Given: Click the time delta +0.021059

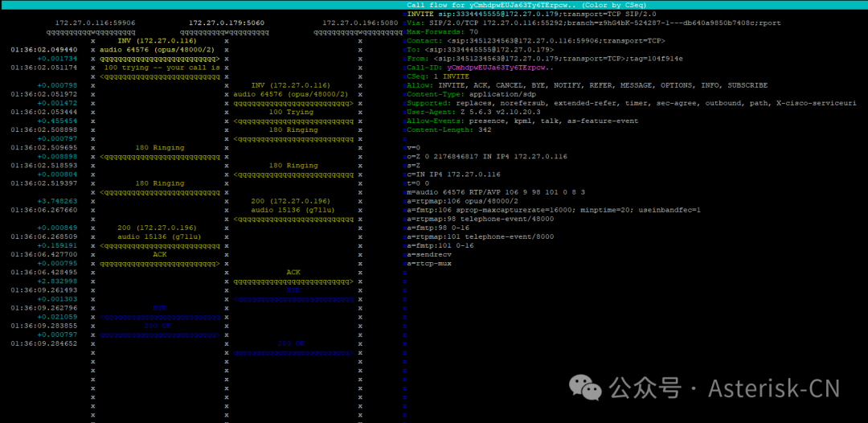Looking at the screenshot, I should [x=57, y=317].
